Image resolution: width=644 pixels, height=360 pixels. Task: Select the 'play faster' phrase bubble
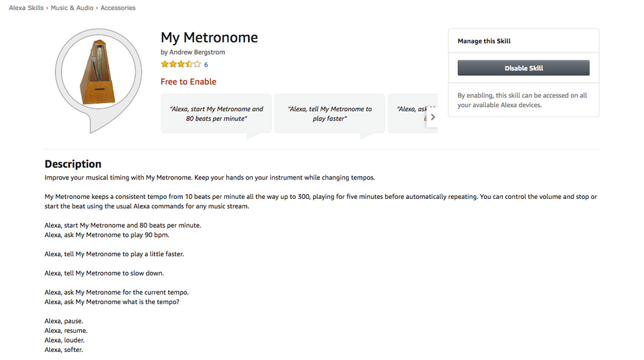pyautogui.click(x=329, y=114)
